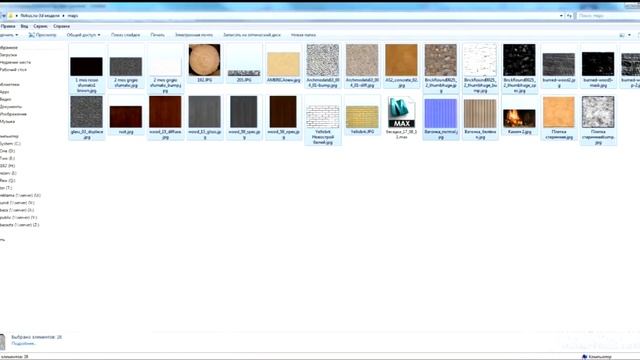This screenshot has width=640, height=360.
Task: Open the view options dropdown arrow
Action: pos(629,35)
